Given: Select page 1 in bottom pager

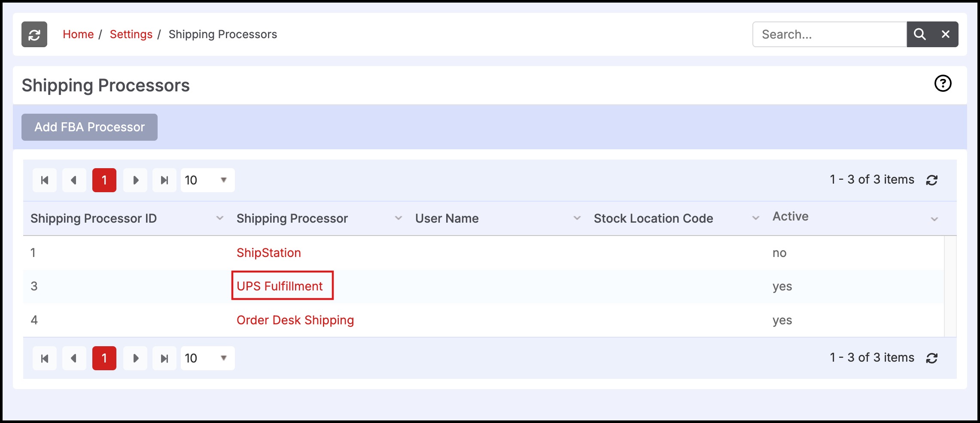Looking at the screenshot, I should click(104, 358).
